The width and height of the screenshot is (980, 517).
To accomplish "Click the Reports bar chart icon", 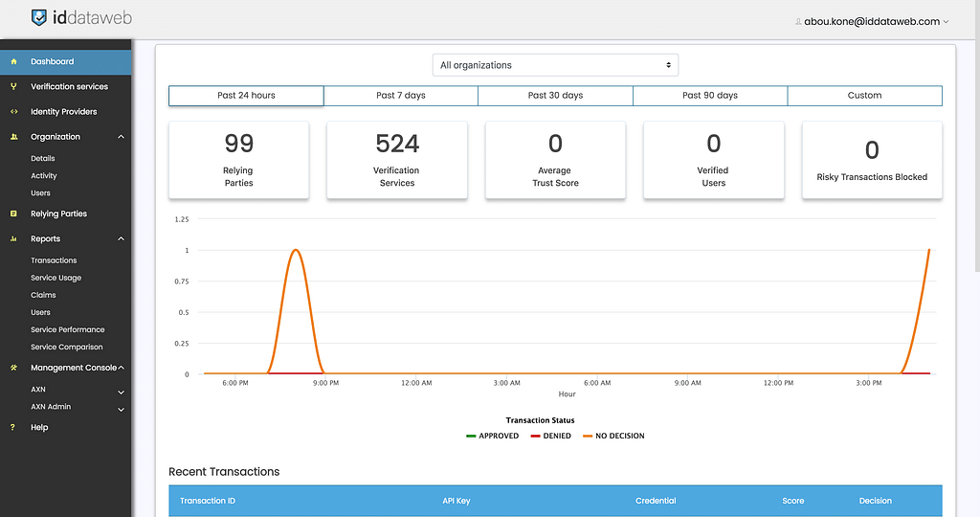I will coord(13,239).
